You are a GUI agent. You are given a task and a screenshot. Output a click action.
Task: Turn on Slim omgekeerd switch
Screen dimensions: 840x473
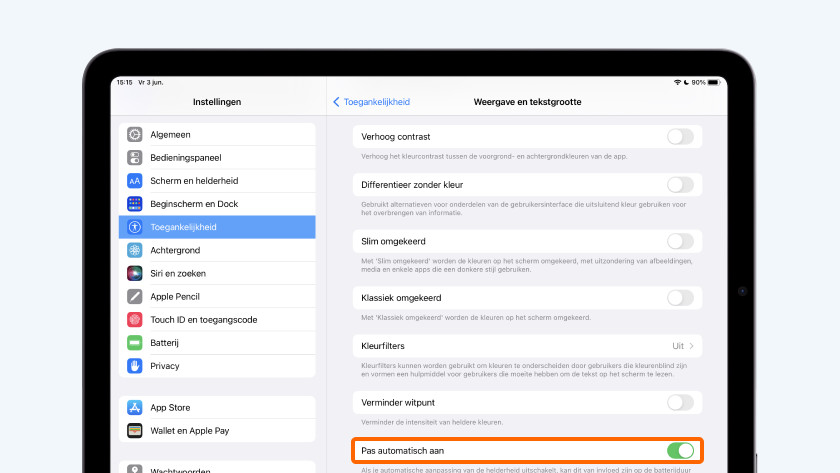[x=680, y=241]
